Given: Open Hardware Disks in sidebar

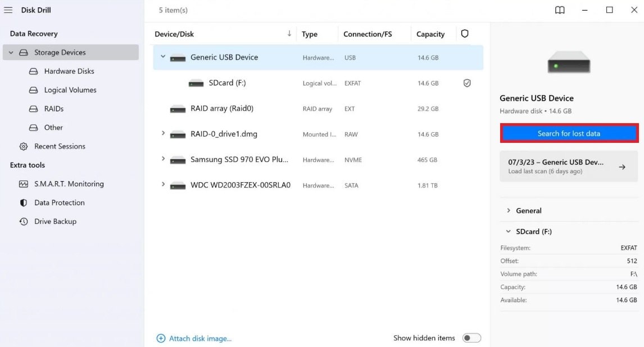Looking at the screenshot, I should (69, 71).
